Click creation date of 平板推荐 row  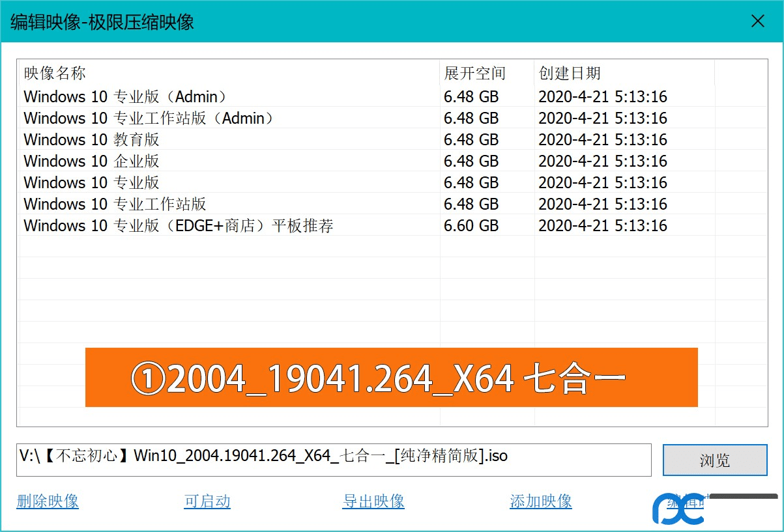tap(603, 226)
